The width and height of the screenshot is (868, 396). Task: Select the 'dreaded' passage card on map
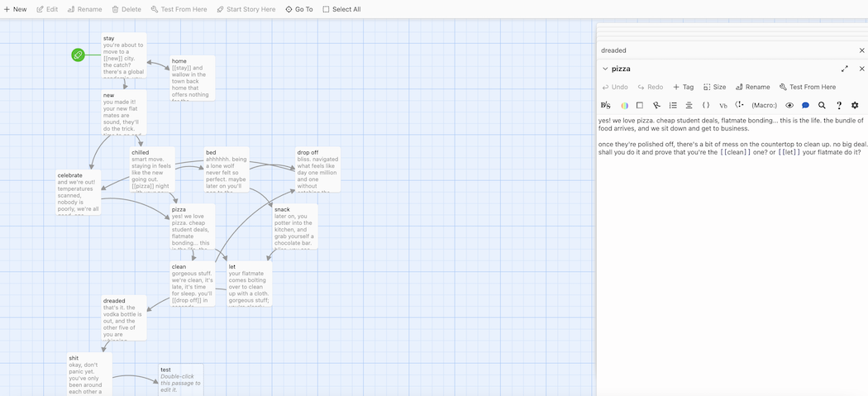[x=124, y=318]
